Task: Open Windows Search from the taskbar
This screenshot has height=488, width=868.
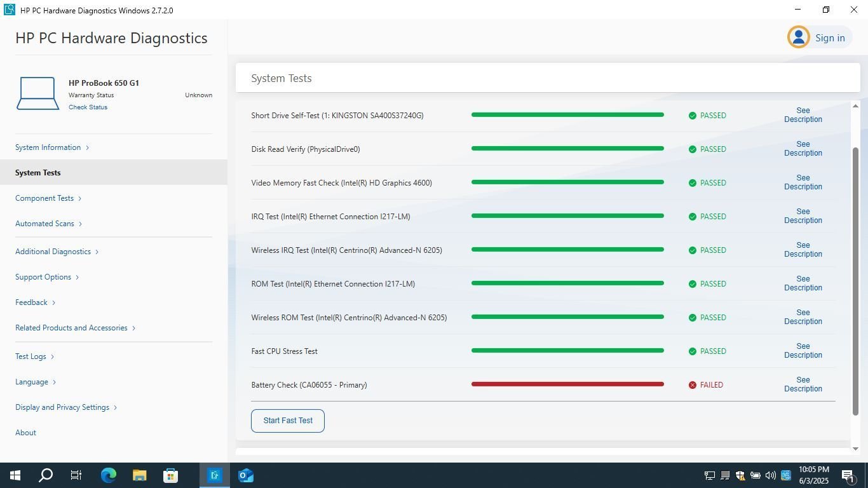Action: coord(46,475)
